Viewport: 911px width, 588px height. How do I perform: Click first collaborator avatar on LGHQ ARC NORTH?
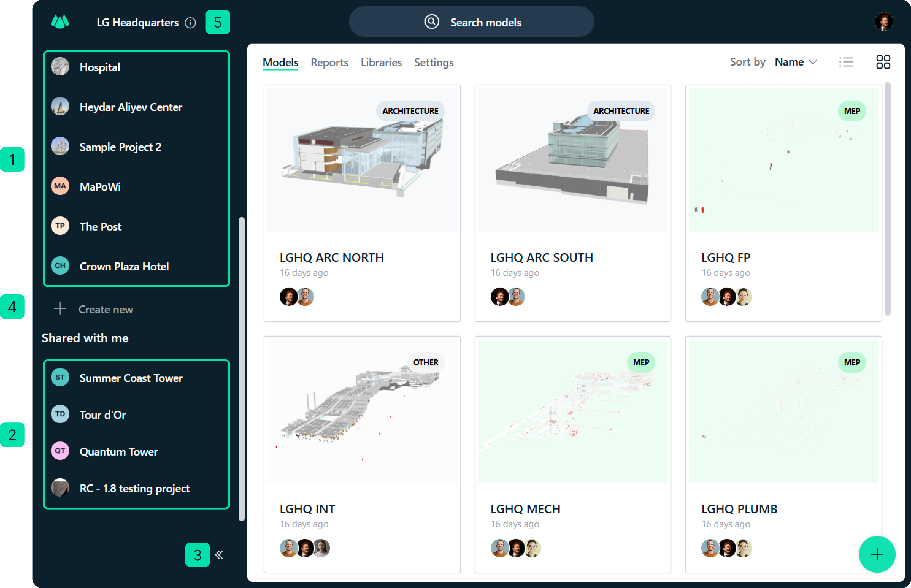tap(289, 297)
